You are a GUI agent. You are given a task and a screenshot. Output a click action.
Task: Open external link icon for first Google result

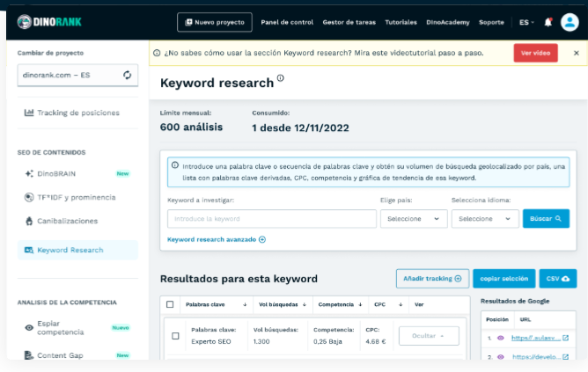click(565, 338)
